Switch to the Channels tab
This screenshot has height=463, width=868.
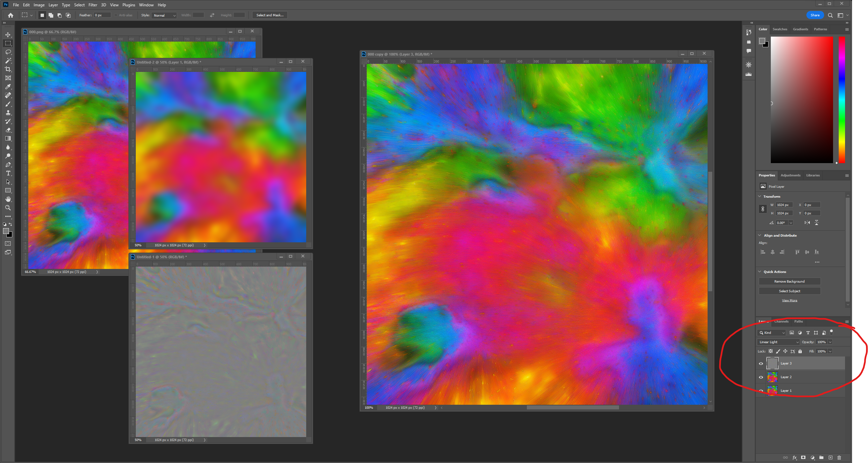(781, 321)
